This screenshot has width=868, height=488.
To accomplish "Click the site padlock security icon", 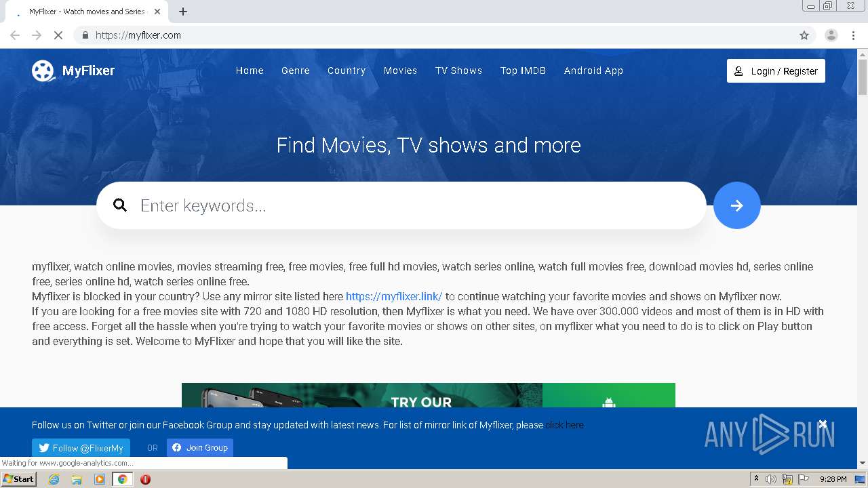I will 85,35.
